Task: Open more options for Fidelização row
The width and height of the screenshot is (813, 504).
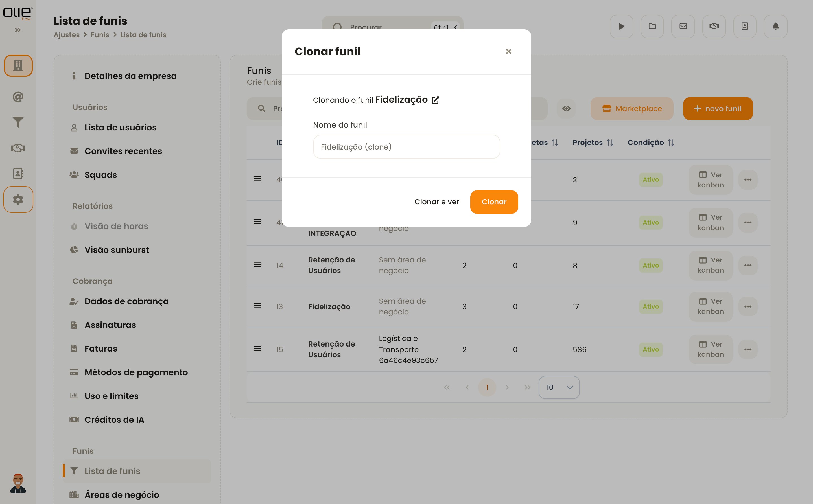Action: (x=748, y=306)
